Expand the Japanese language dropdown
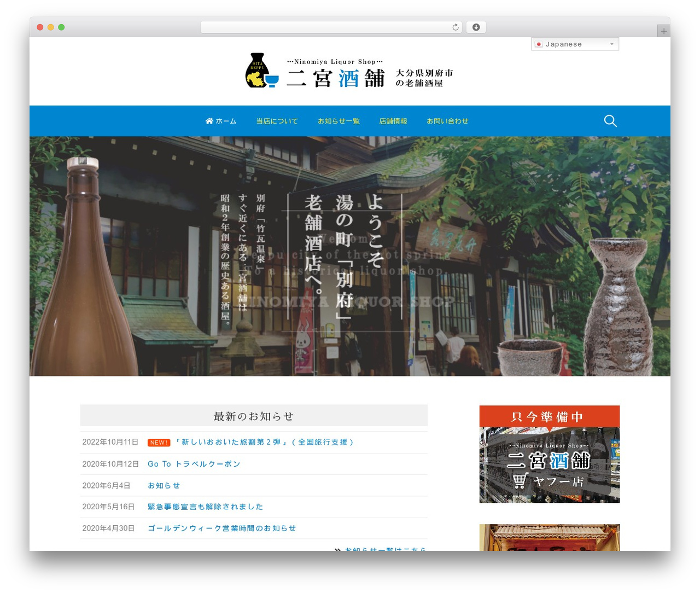700x593 pixels. pos(575,44)
